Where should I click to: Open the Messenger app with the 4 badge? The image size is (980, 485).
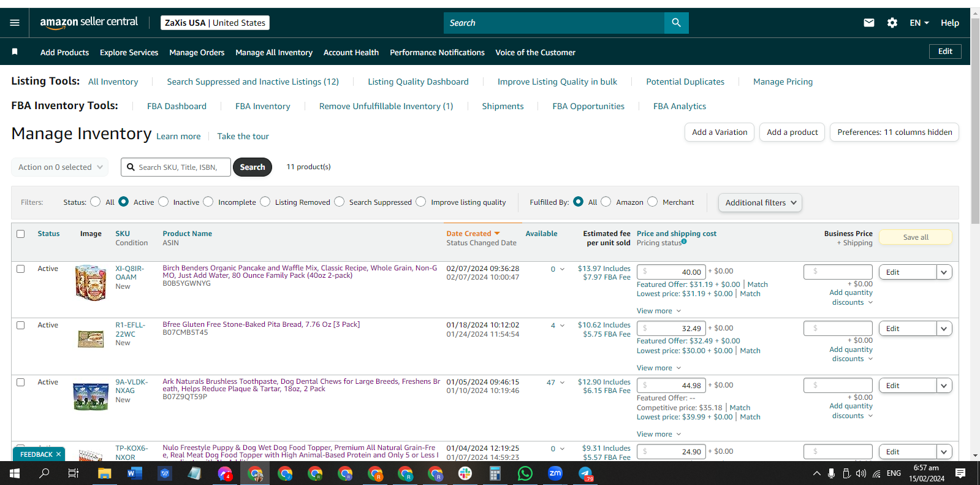pos(225,473)
